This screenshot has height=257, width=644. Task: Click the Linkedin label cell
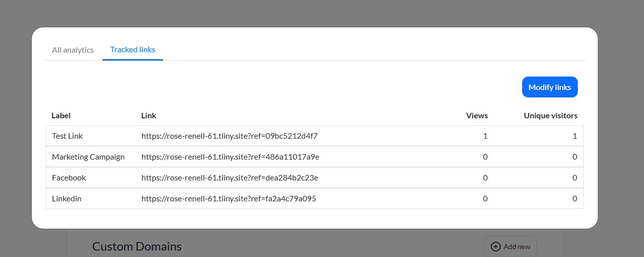tap(67, 198)
